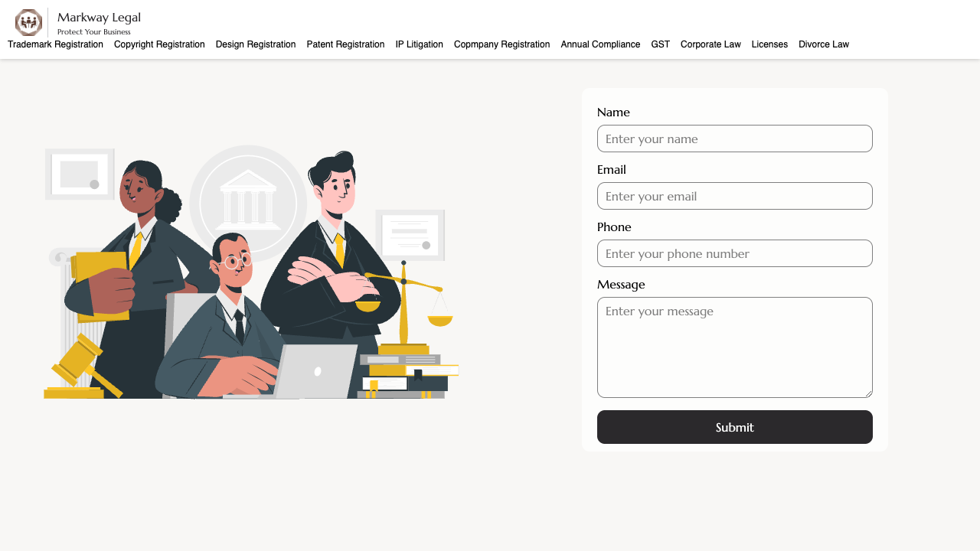Screen dimensions: 980x551
Task: Open the Corporate Law menu
Action: pyautogui.click(x=710, y=44)
